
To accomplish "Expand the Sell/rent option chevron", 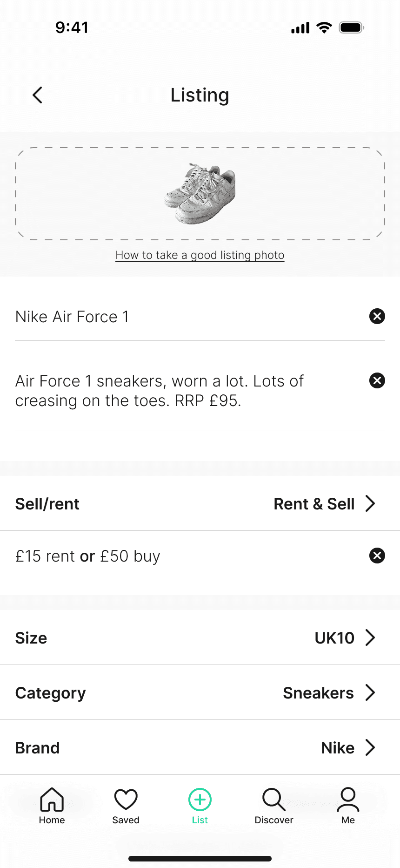I will 370,504.
